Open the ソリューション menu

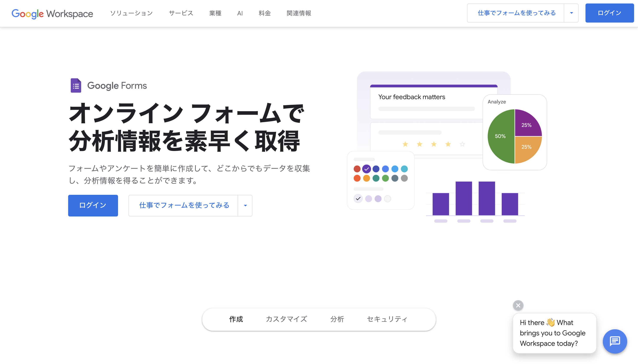[131, 13]
